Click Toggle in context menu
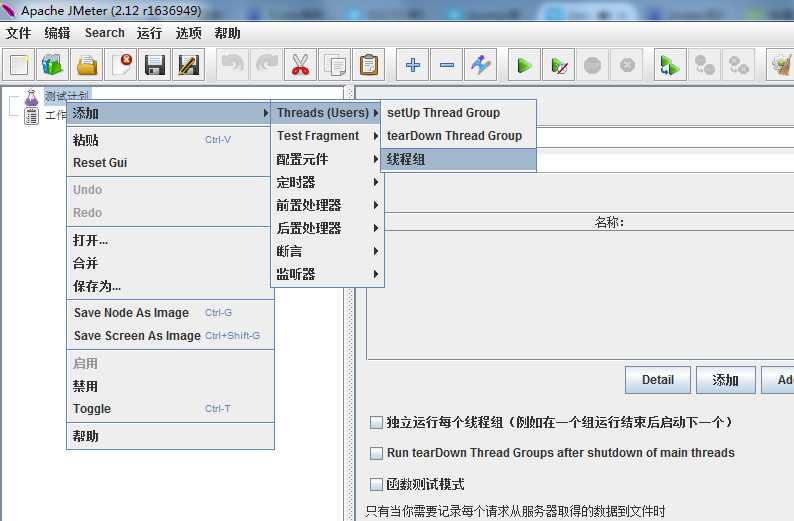 [x=171, y=409]
